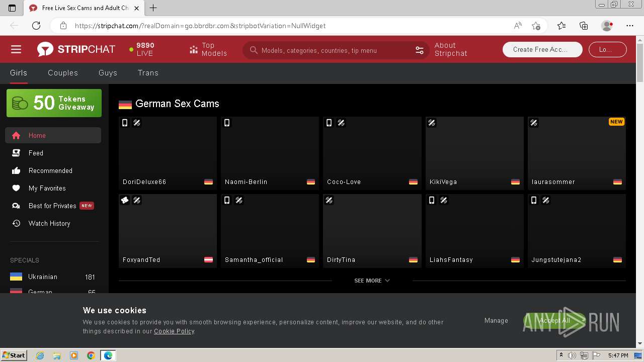Open the 50 Tokens Giveaway banner
Viewport: 644px width, 362px height.
coord(54,103)
